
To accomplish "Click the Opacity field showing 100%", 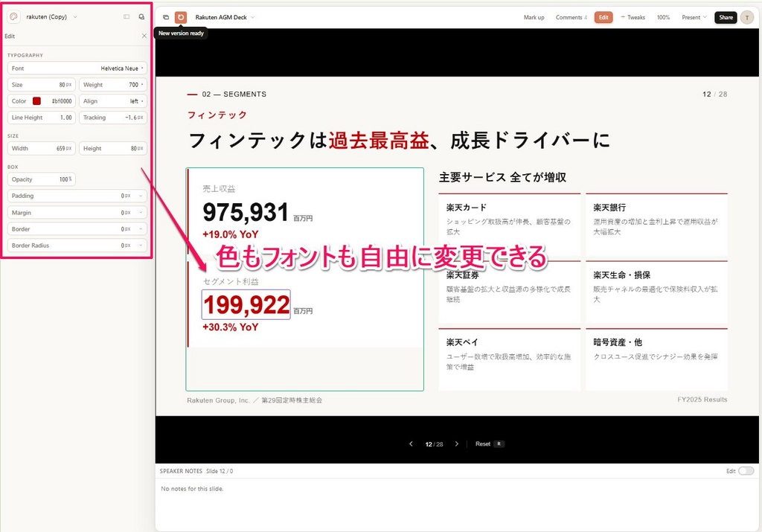I will pos(42,179).
